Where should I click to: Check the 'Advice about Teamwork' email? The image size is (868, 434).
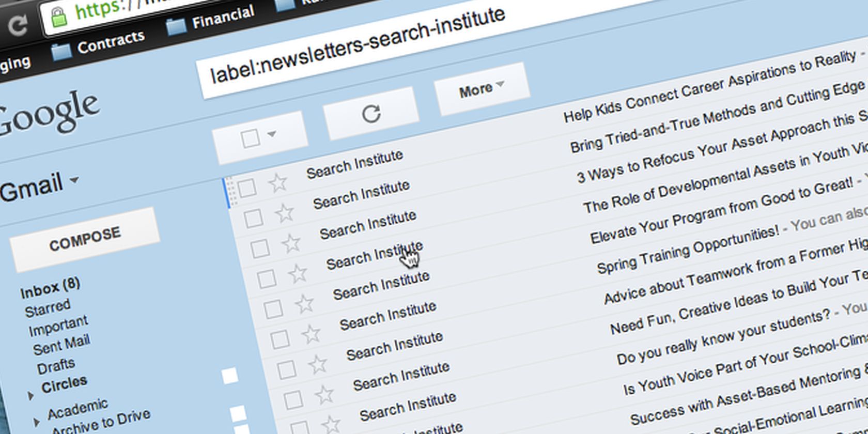tap(287, 369)
